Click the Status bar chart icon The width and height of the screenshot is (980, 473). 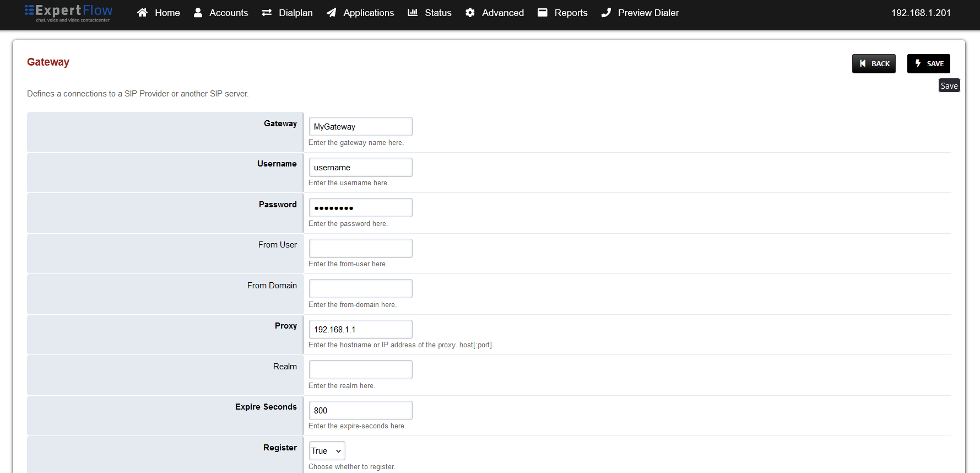(413, 13)
